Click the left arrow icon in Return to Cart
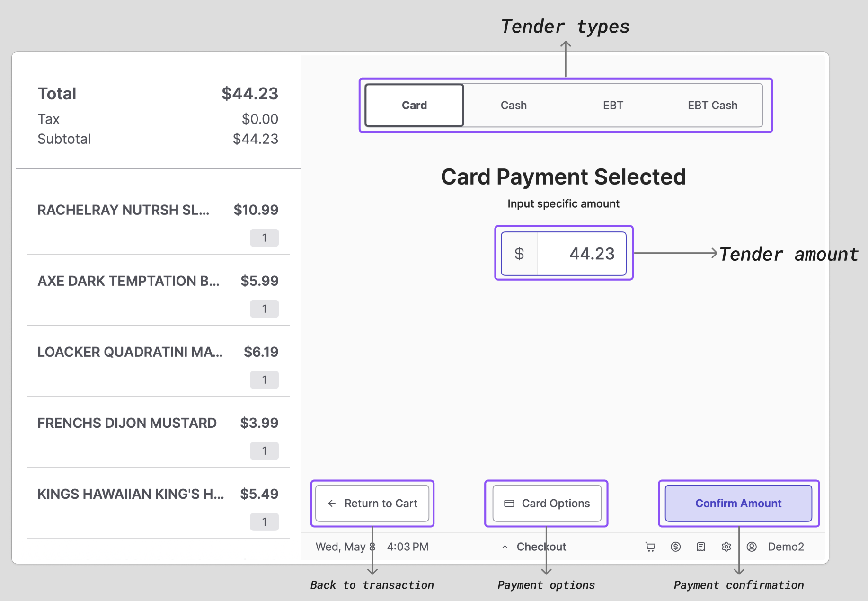868x601 pixels. [332, 504]
